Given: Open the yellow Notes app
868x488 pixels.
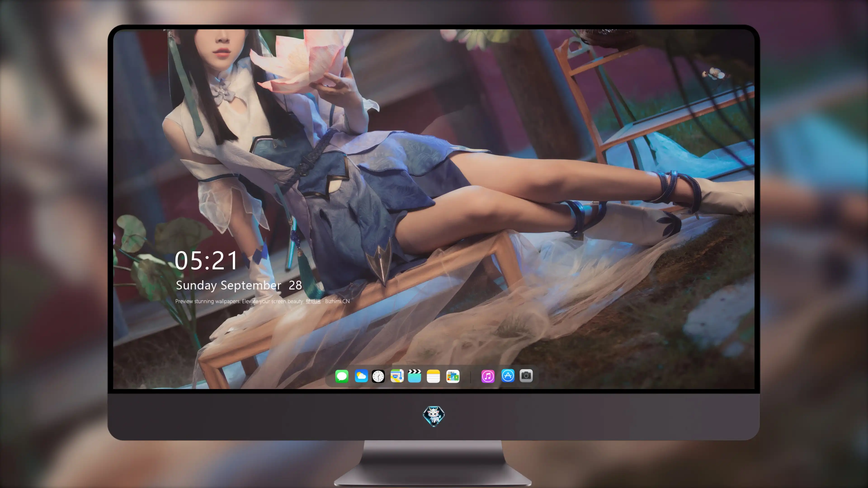Looking at the screenshot, I should tap(433, 376).
